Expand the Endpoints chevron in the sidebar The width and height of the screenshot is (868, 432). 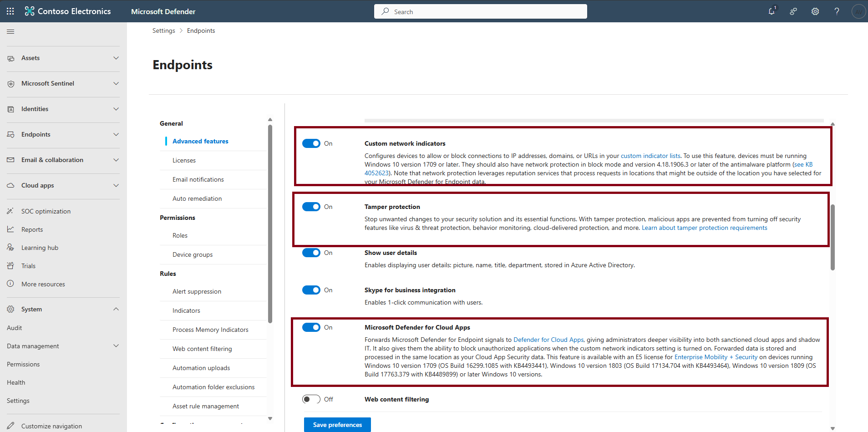pos(116,135)
